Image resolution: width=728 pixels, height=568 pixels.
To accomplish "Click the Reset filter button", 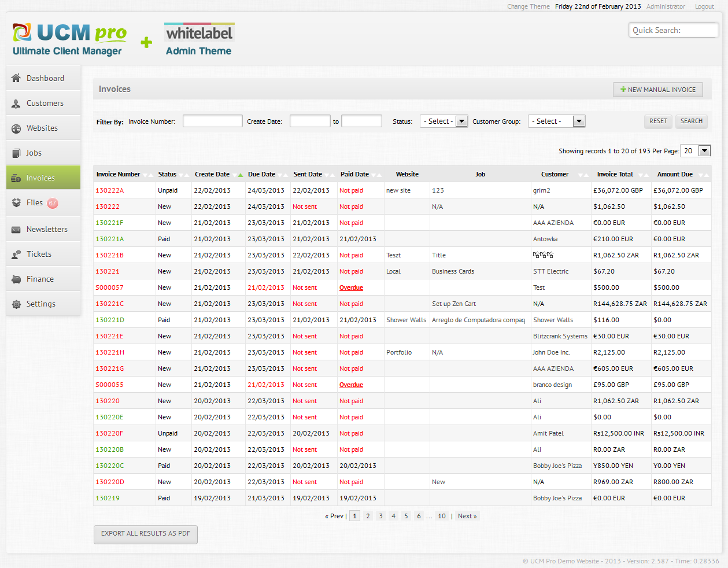I will [x=658, y=121].
